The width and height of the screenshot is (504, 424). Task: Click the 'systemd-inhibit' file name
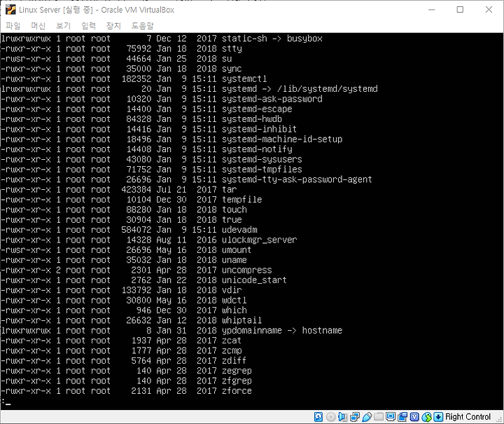coord(259,130)
